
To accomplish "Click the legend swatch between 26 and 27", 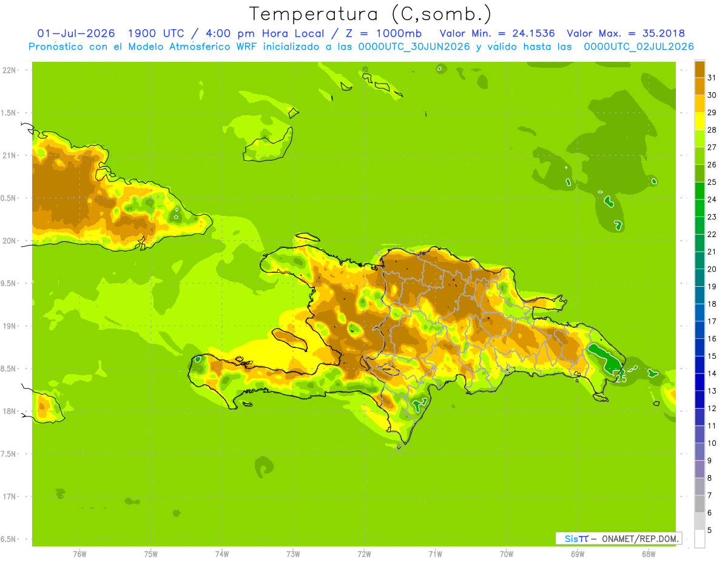I will click(x=699, y=155).
